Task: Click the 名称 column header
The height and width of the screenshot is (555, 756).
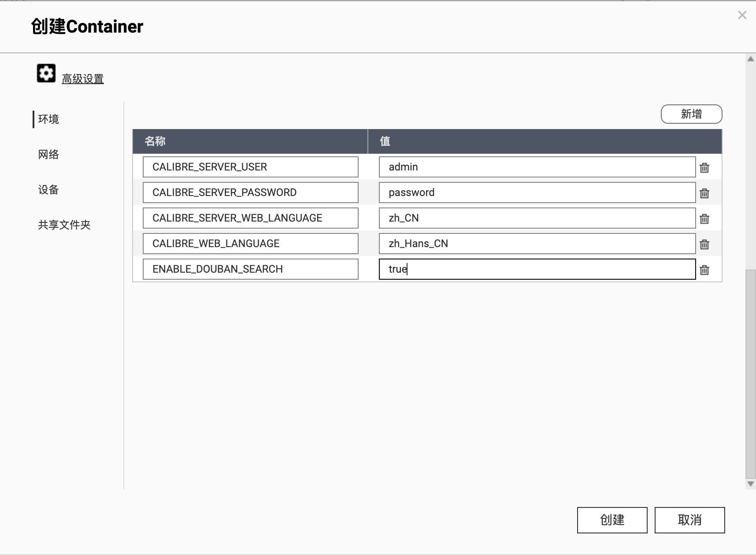Action: pyautogui.click(x=250, y=141)
